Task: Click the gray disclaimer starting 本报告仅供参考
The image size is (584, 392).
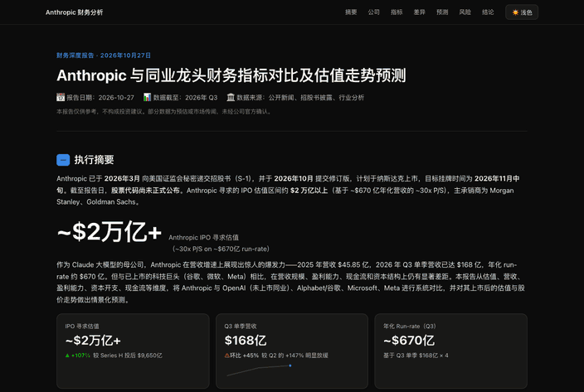Action: click(x=163, y=112)
